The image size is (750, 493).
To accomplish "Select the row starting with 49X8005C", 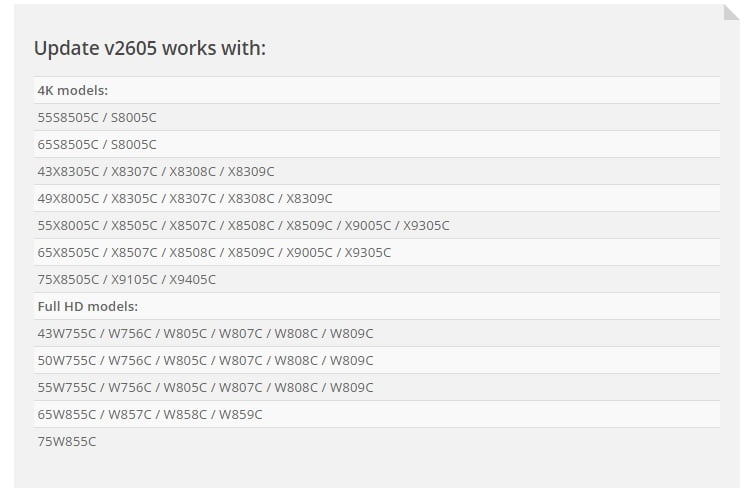I will point(185,198).
